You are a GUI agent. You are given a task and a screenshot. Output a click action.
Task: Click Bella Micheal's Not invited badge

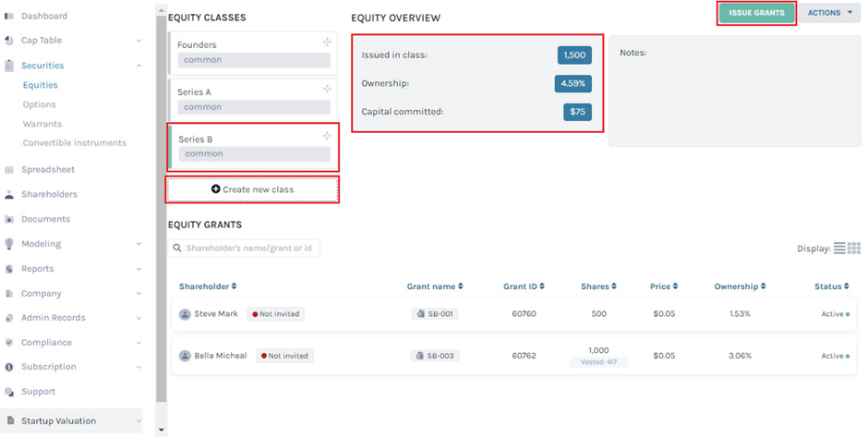click(284, 356)
